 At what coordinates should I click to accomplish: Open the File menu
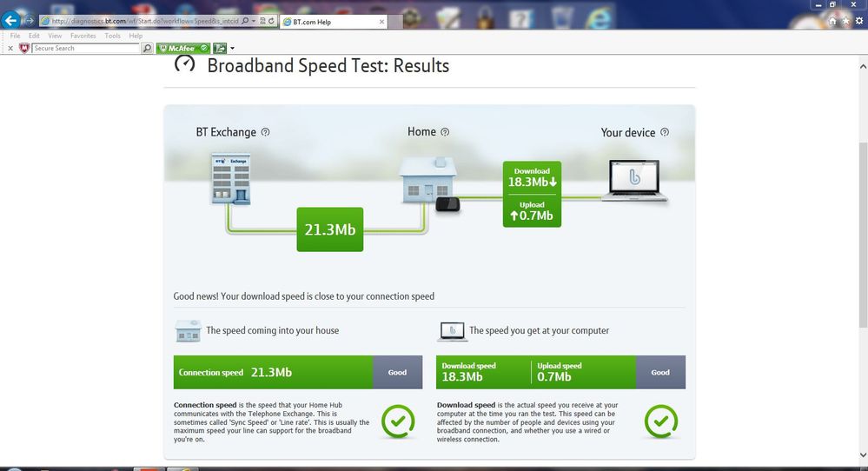click(x=15, y=36)
